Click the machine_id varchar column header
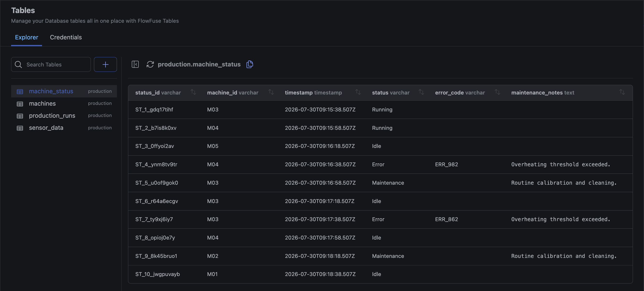Image resolution: width=644 pixels, height=291 pixels. 232,93
